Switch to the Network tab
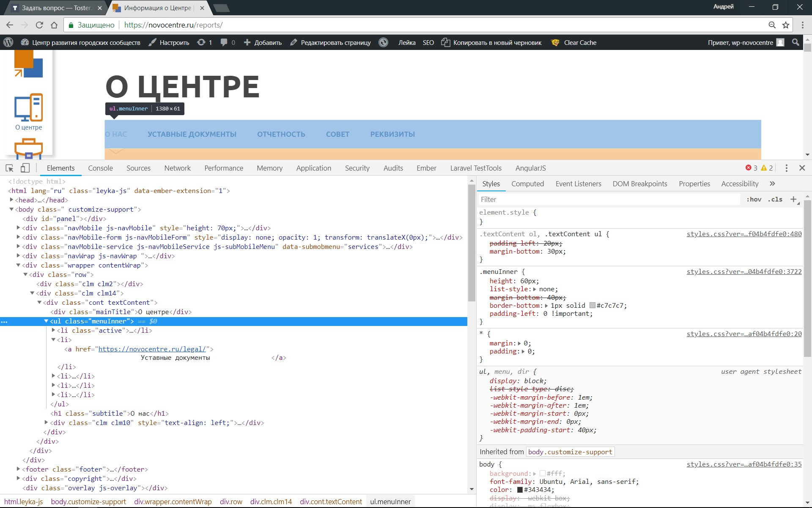The image size is (812, 508). [178, 168]
